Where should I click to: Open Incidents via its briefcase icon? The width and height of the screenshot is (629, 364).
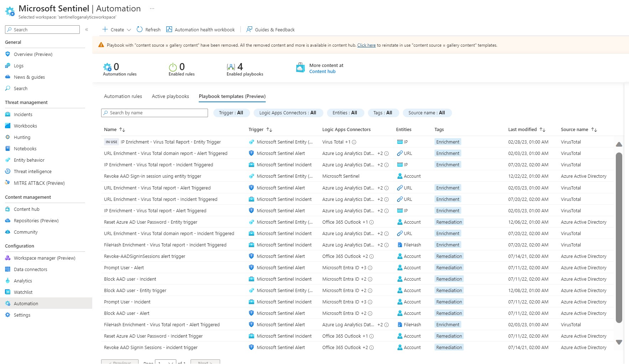click(8, 114)
